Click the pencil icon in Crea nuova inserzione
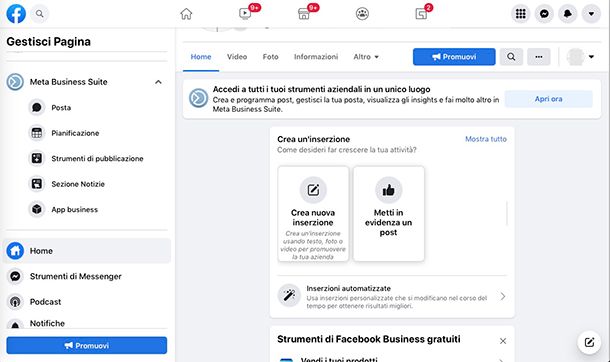The image size is (610, 362). click(313, 190)
